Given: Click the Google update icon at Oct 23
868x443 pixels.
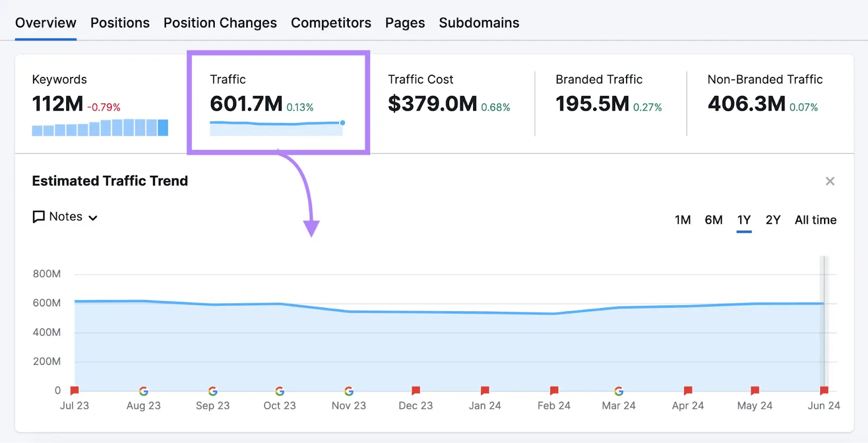Looking at the screenshot, I should [x=279, y=391].
